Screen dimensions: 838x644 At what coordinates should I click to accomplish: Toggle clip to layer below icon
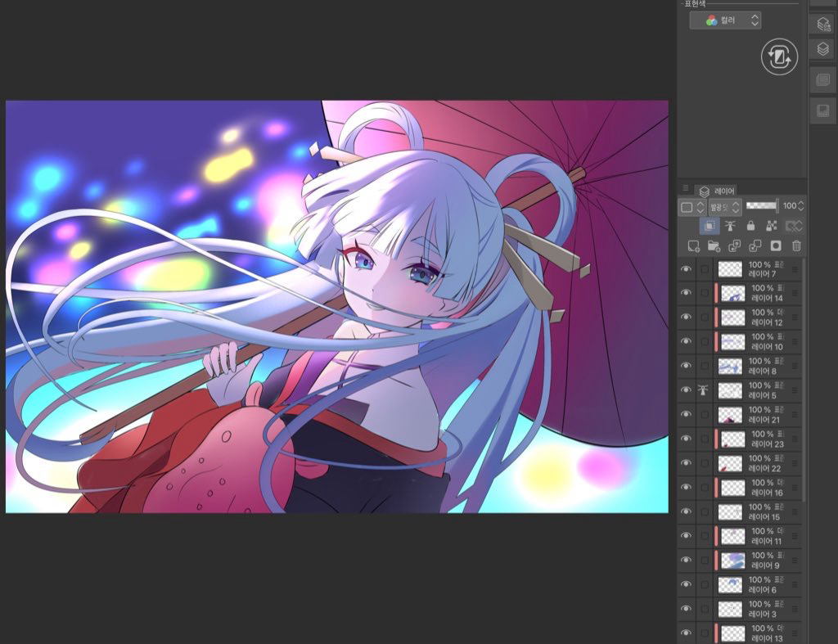coord(710,226)
